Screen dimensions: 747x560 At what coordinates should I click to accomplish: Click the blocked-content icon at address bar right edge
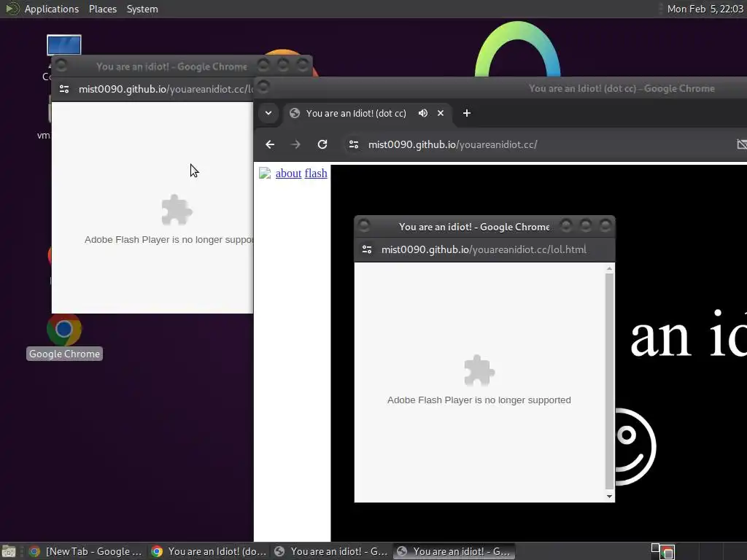[x=742, y=144]
